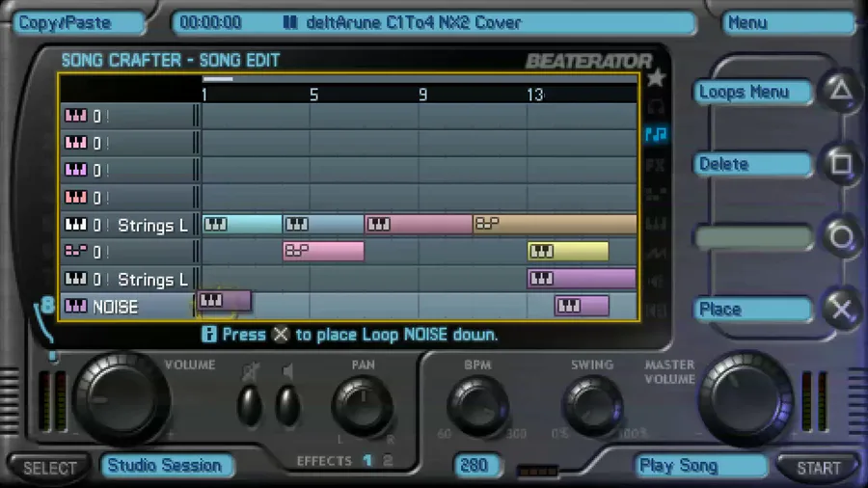The height and width of the screenshot is (488, 868).
Task: Click the Swing knob
Action: pos(592,406)
